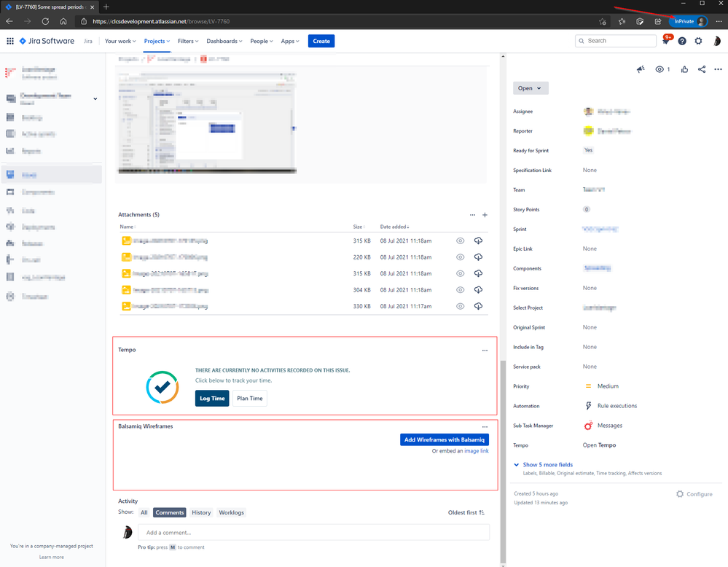Preview the 304 KB attachment
This screenshot has width=728, height=567.
tap(460, 290)
